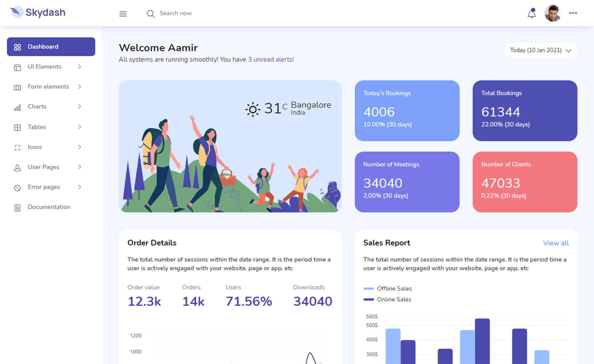The height and width of the screenshot is (364, 594).
Task: Click into the Search now field
Action: tap(176, 13)
